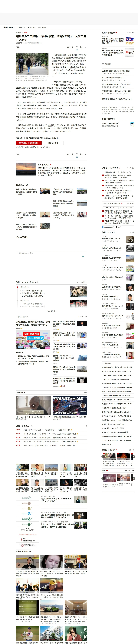The image size is (138, 644).
Task: Share via bottom mail icon below article
Action: click(68, 154)
